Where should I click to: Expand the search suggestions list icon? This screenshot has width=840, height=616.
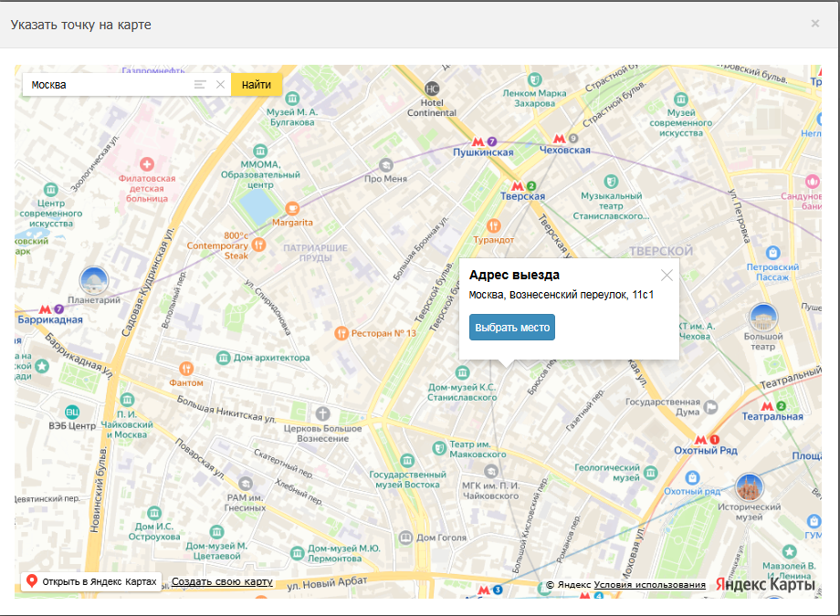(x=200, y=85)
